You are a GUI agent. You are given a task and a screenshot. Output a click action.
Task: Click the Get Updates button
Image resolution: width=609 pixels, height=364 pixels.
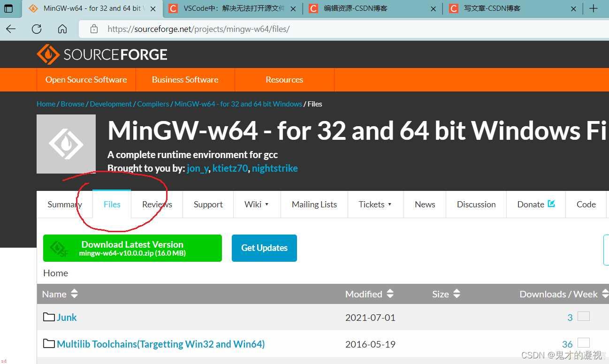264,248
